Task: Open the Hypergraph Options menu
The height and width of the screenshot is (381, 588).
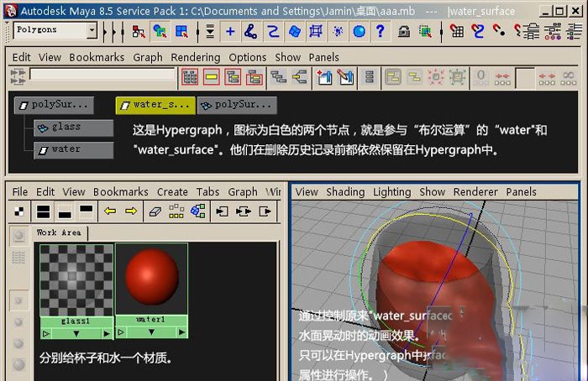Action: pos(248,57)
